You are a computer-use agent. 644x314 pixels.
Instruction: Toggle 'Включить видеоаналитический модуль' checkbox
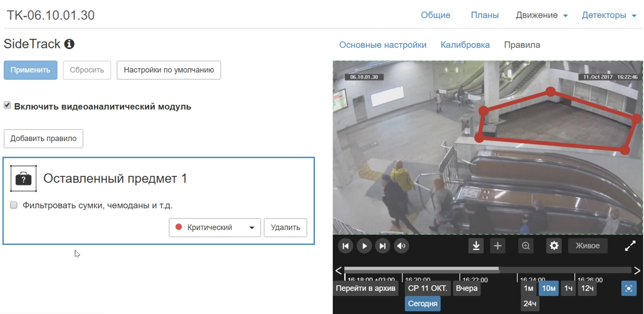7,105
